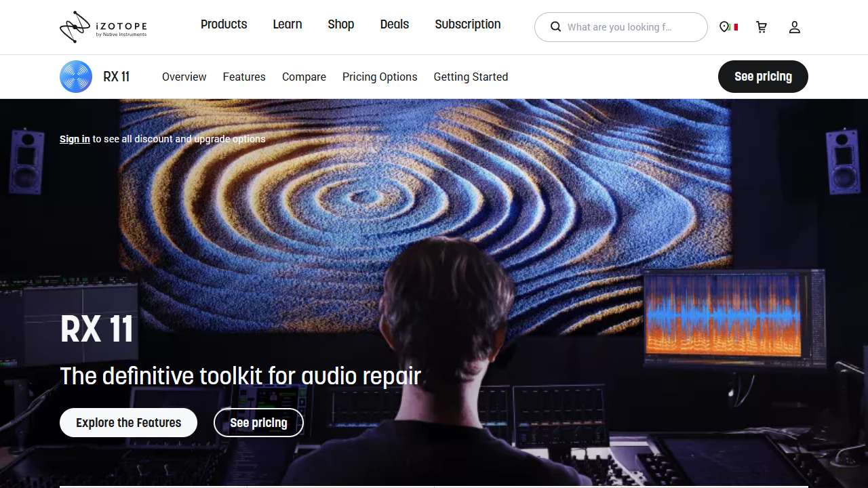Screen dimensions: 868x488
Task: Jump to the Features section
Action: coord(244,77)
